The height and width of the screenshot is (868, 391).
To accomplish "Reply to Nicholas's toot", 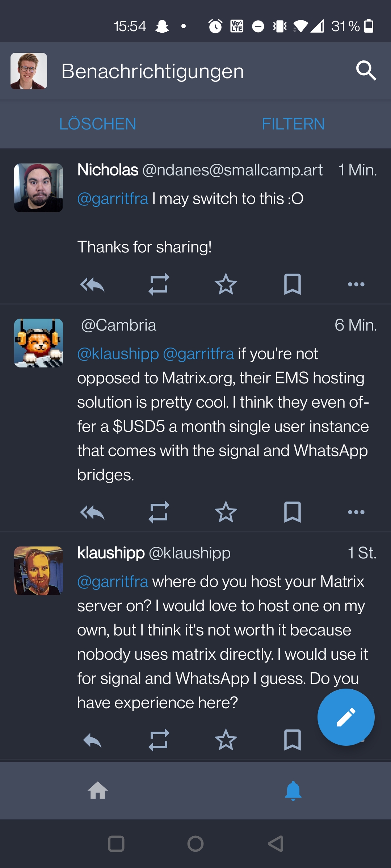I will point(92,285).
